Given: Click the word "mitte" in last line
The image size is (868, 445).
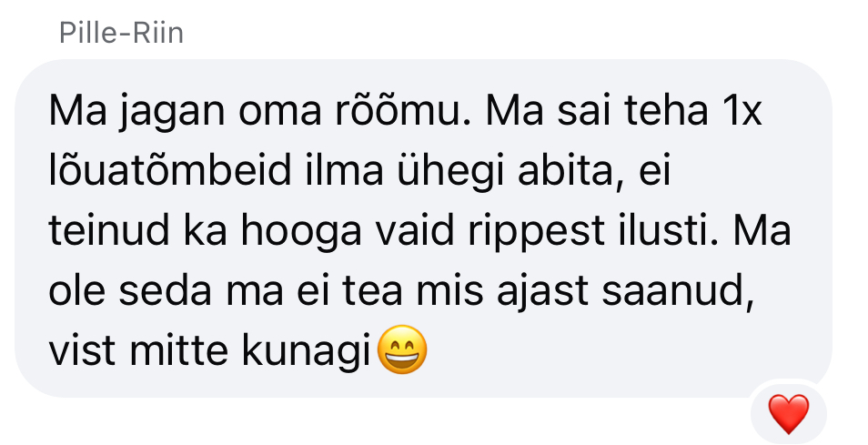Looking at the screenshot, I should coord(178,349).
